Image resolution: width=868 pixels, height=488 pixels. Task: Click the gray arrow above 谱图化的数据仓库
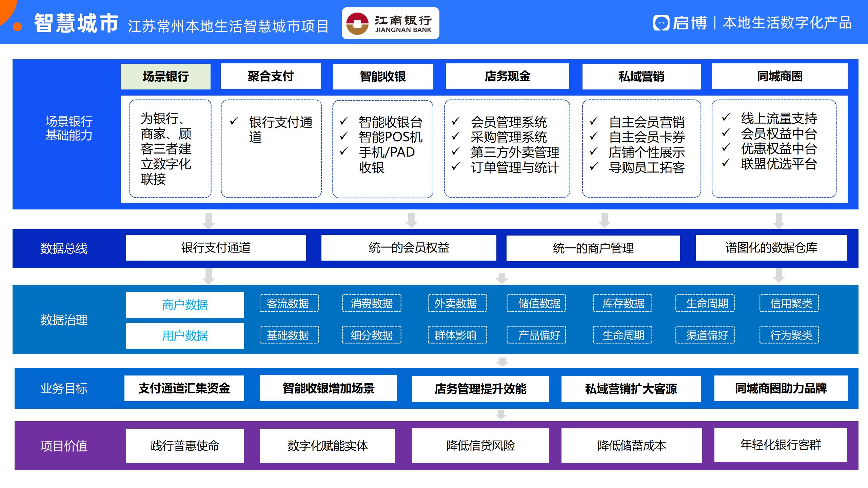pos(779,221)
